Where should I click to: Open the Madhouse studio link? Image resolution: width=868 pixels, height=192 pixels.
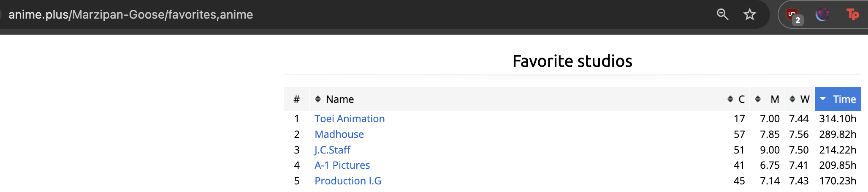(x=339, y=134)
